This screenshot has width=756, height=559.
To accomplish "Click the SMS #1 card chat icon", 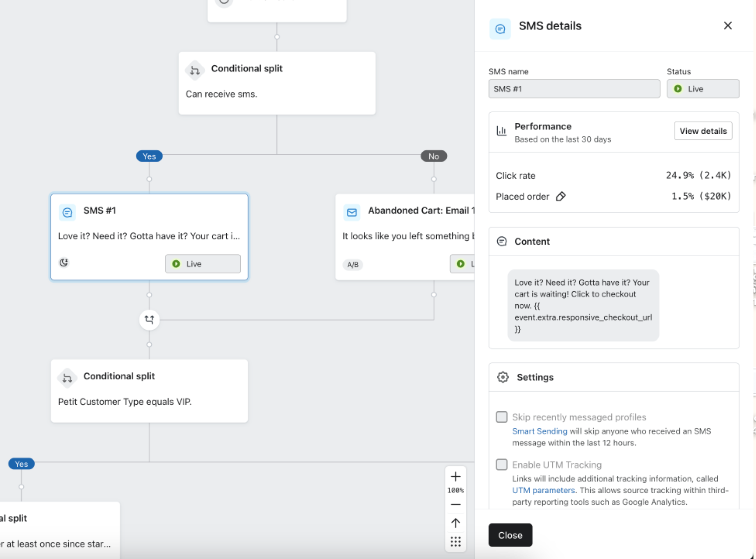I will pos(67,213).
